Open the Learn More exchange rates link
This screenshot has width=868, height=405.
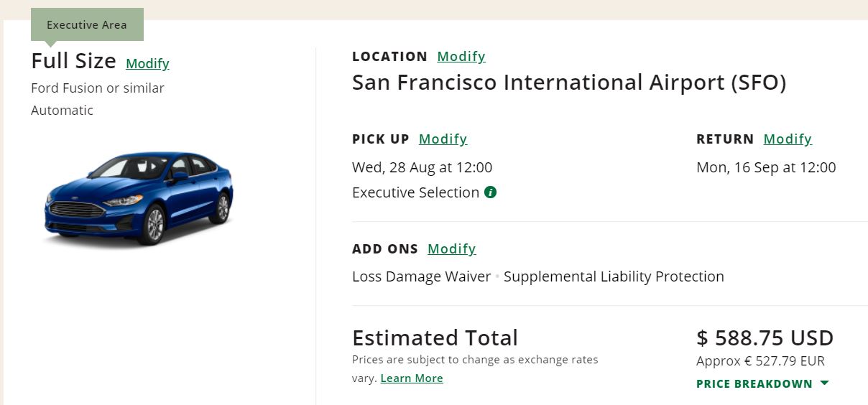(x=412, y=378)
